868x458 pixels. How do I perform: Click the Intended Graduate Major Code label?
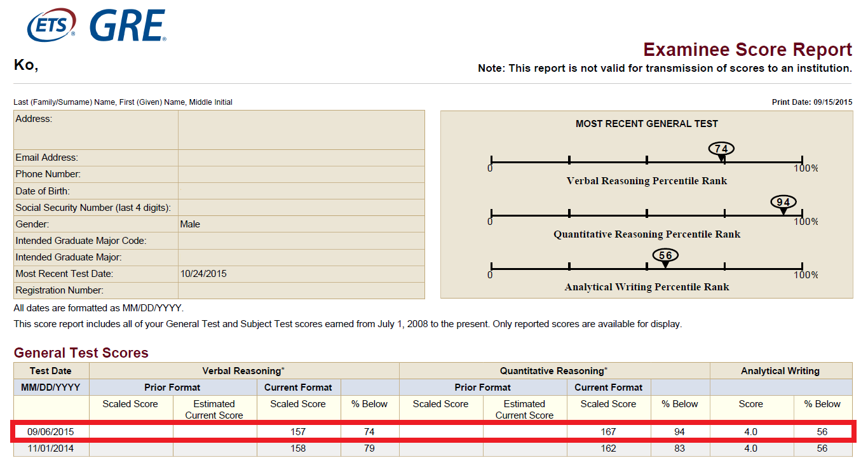click(x=81, y=241)
